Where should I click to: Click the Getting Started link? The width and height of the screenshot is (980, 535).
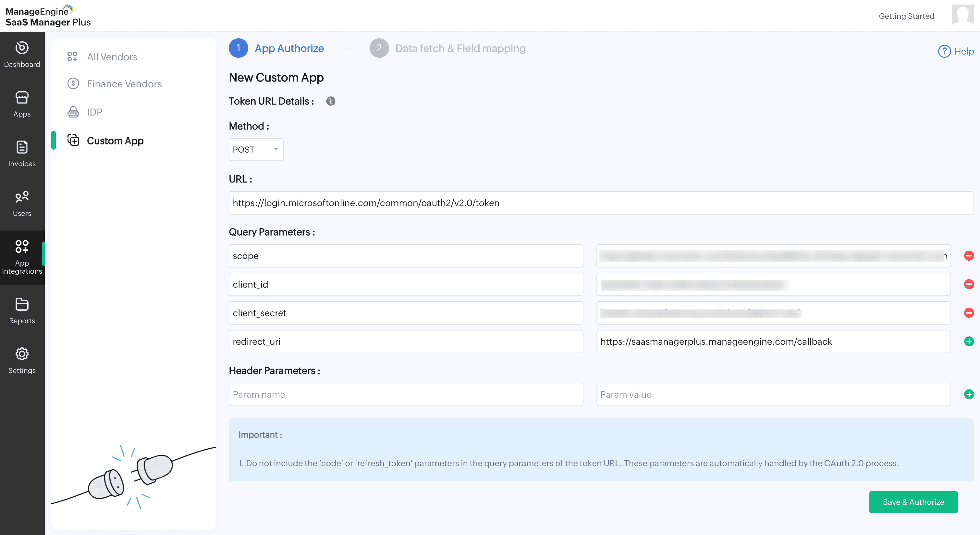(906, 16)
